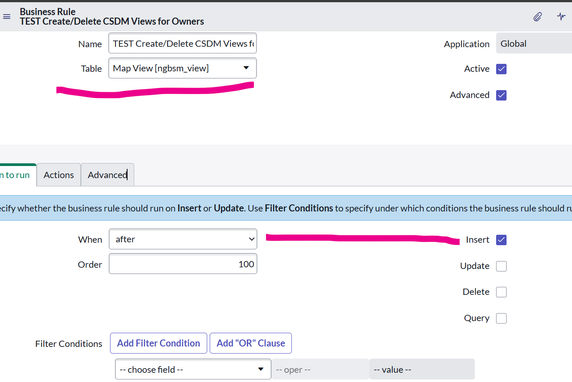Open the Table dropdown showing Map View
The height and width of the screenshot is (382, 572).
click(182, 68)
